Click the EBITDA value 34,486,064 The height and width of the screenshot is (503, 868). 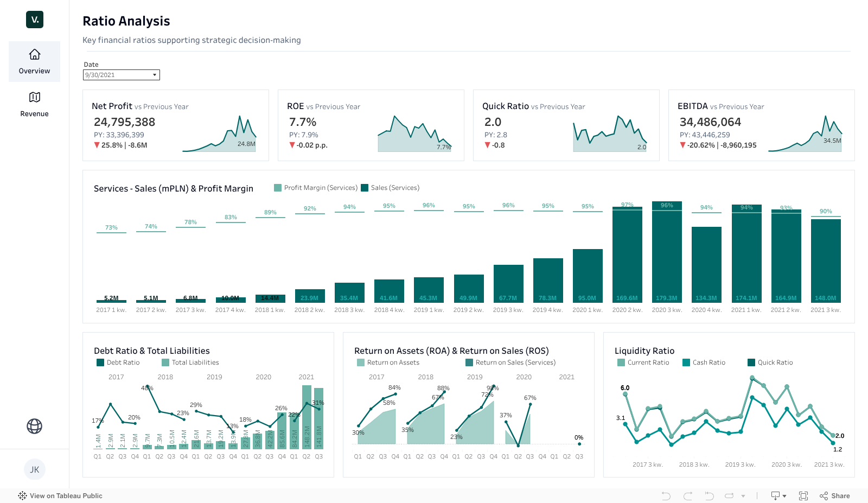tap(710, 122)
